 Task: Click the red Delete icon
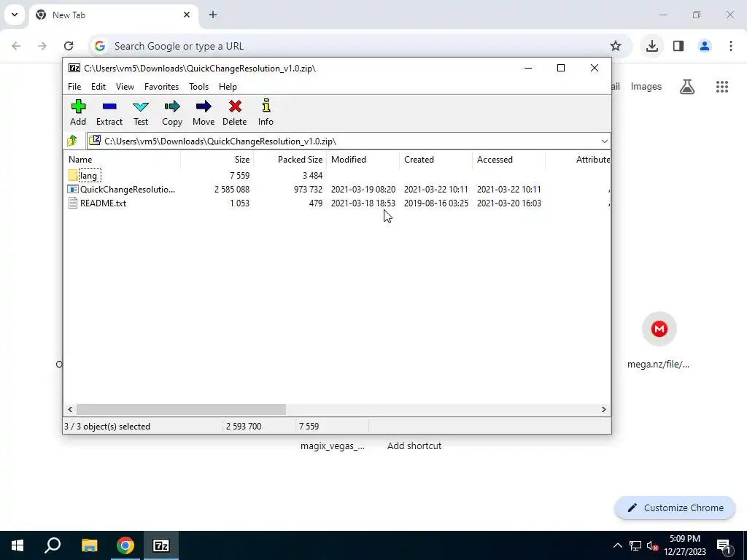pyautogui.click(x=235, y=112)
